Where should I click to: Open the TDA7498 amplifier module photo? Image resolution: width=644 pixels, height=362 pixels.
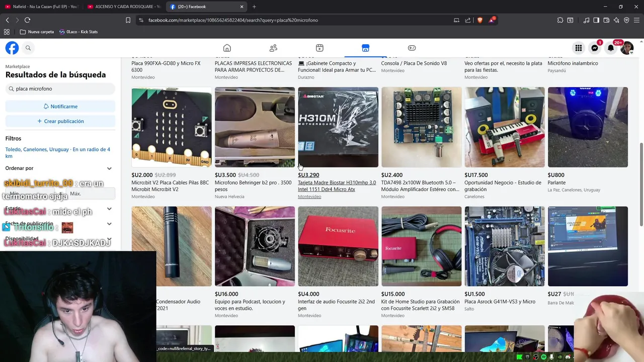tap(421, 127)
